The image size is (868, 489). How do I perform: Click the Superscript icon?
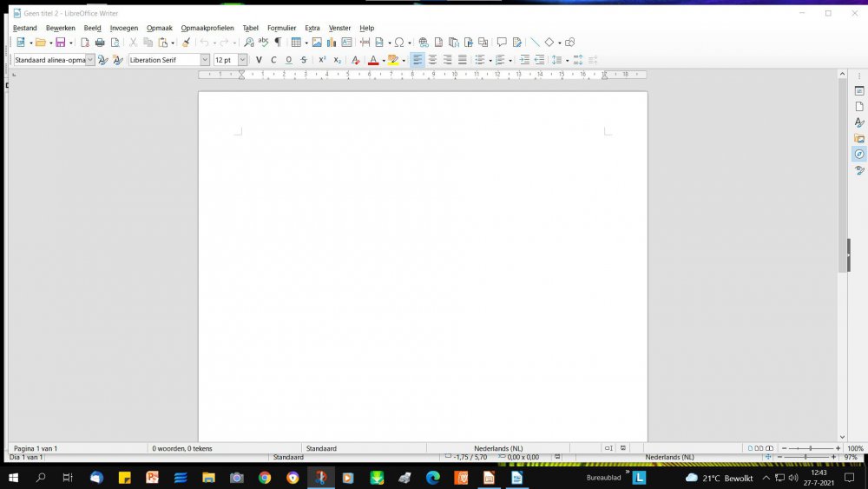pos(322,60)
